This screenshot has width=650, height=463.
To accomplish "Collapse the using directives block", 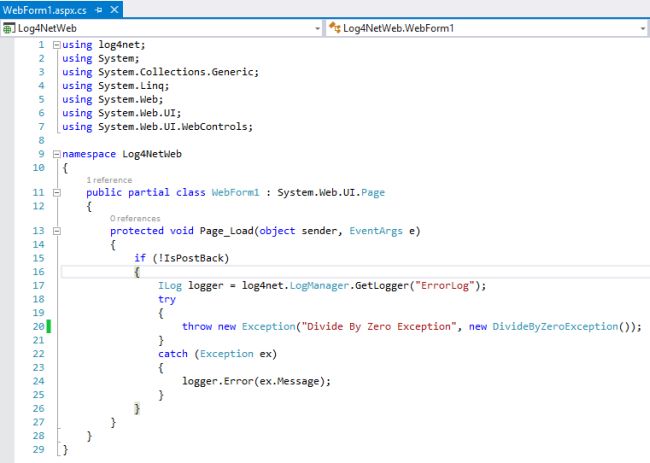I will click(x=57, y=45).
